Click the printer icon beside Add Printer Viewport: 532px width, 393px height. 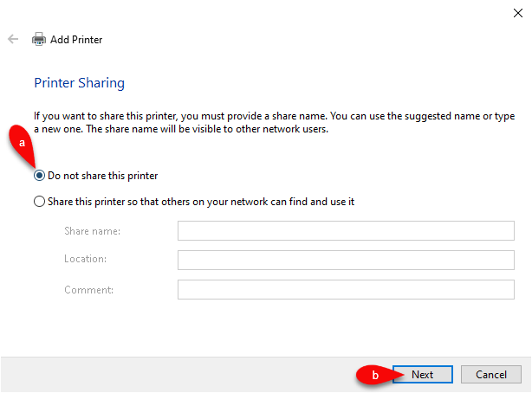point(39,39)
